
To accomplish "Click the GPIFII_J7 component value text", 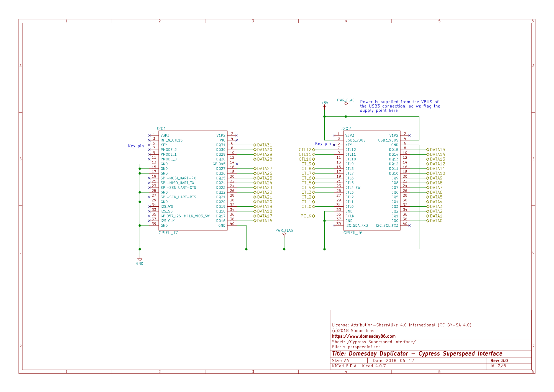I will point(168,233).
